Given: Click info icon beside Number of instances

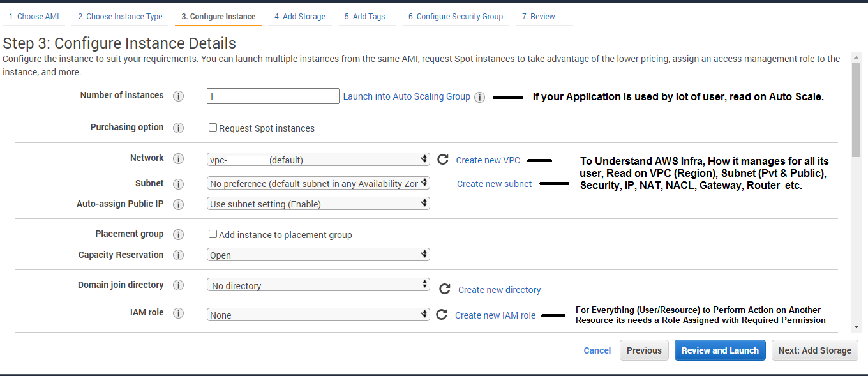Looking at the screenshot, I should click(x=179, y=96).
